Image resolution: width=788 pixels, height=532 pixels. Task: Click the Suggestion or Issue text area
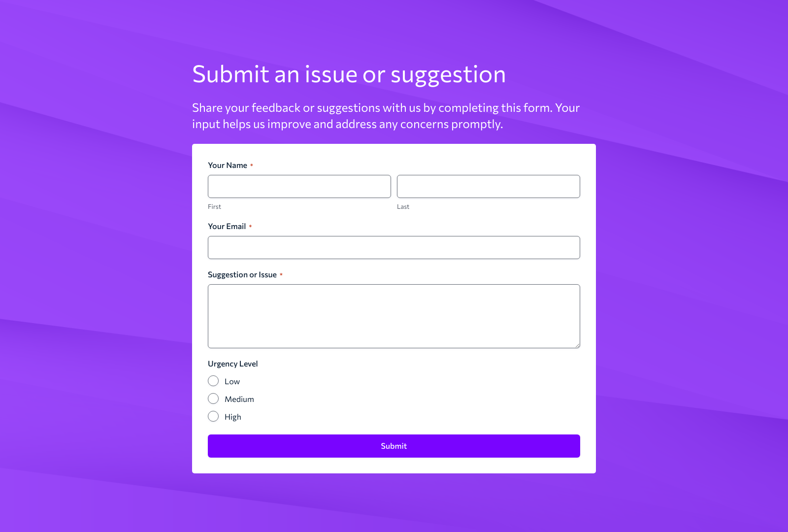pyautogui.click(x=394, y=315)
